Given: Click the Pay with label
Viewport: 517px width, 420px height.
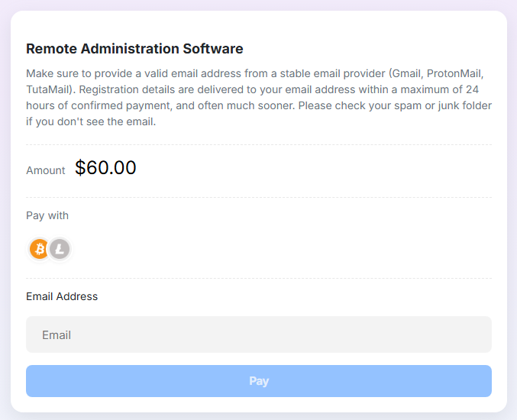Looking at the screenshot, I should [x=47, y=215].
